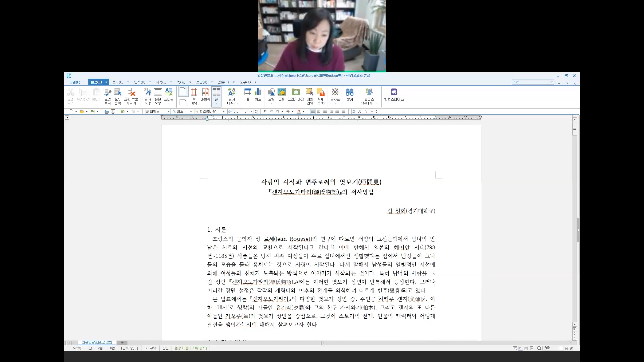644x362 pixels.
Task: Open the 보기 menu
Action: [118, 82]
